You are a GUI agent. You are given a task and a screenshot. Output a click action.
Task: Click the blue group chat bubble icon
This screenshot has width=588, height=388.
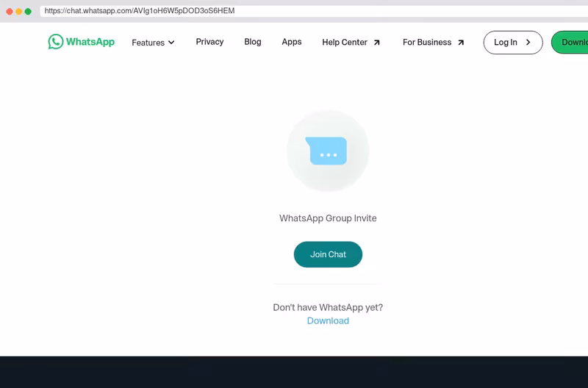coord(326,151)
